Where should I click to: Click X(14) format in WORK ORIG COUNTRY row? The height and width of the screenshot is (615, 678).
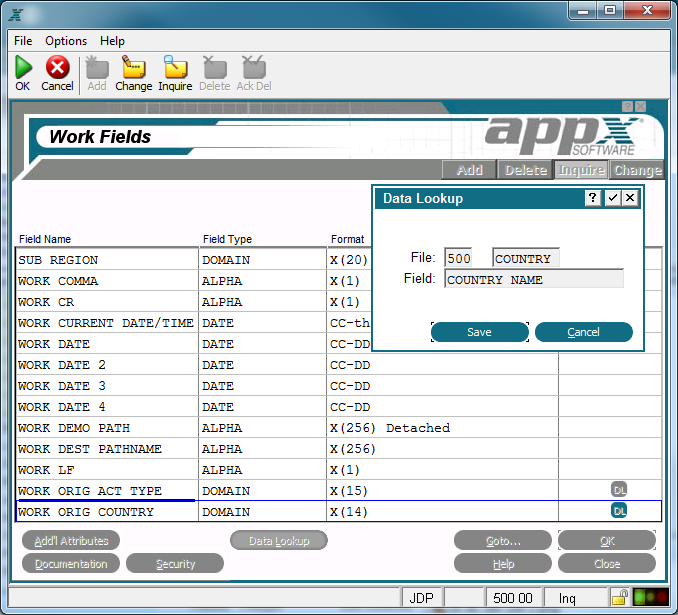pos(442,512)
